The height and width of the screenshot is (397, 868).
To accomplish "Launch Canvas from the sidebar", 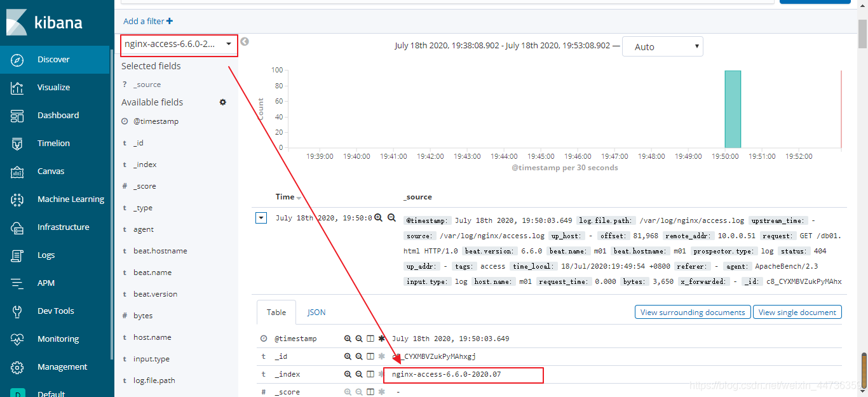I will pyautogui.click(x=17, y=172).
